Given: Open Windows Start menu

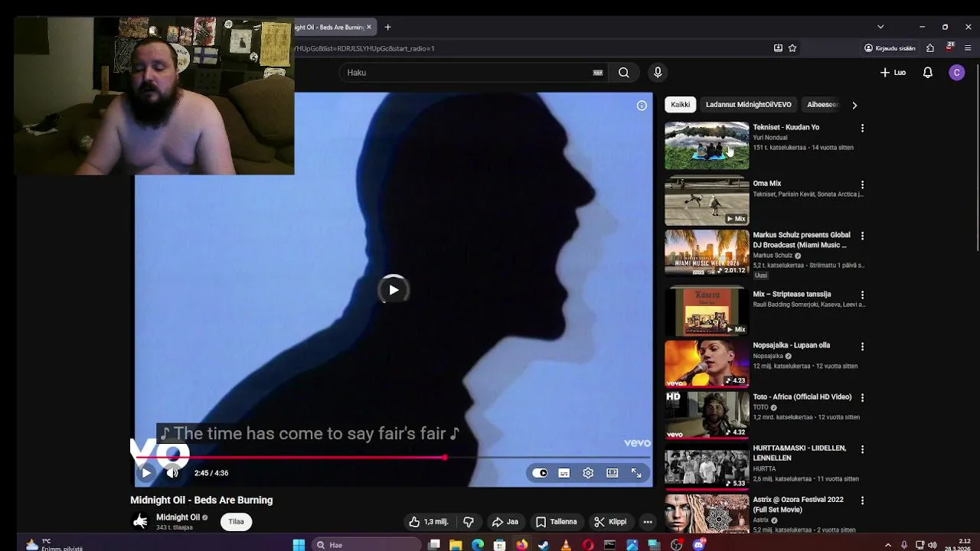Looking at the screenshot, I should [299, 545].
